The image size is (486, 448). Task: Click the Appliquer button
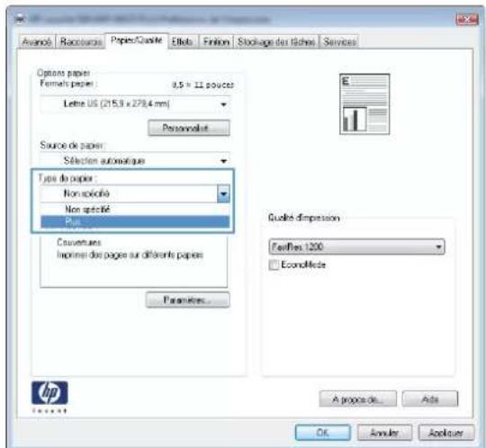click(446, 433)
